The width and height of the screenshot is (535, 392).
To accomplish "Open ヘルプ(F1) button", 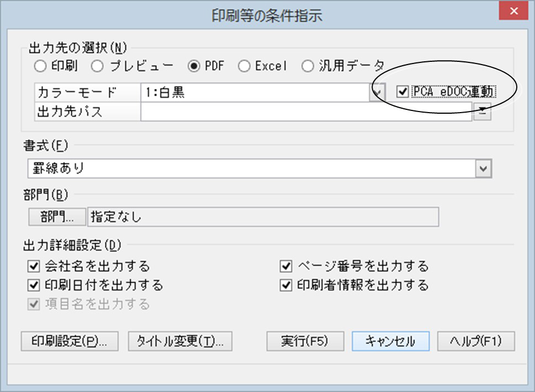I will click(476, 341).
